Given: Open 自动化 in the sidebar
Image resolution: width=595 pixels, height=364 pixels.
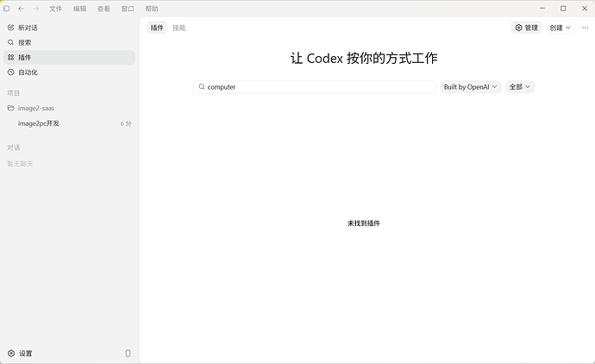Looking at the screenshot, I should point(70,72).
